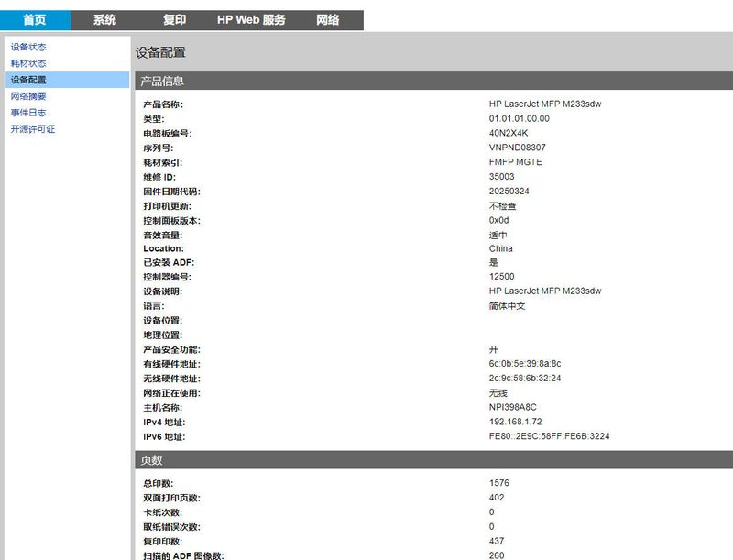The image size is (733, 560).
Task: View 耗材状态 from the sidebar
Action: (x=28, y=63)
